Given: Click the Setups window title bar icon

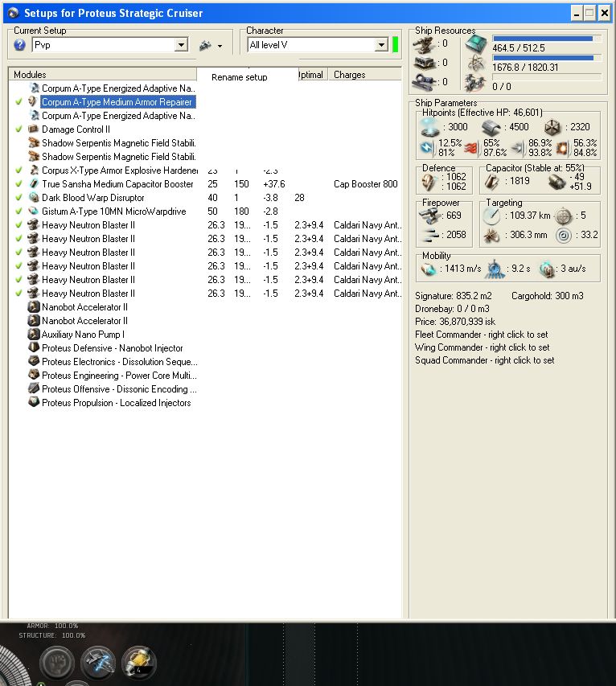Looking at the screenshot, I should click(14, 13).
